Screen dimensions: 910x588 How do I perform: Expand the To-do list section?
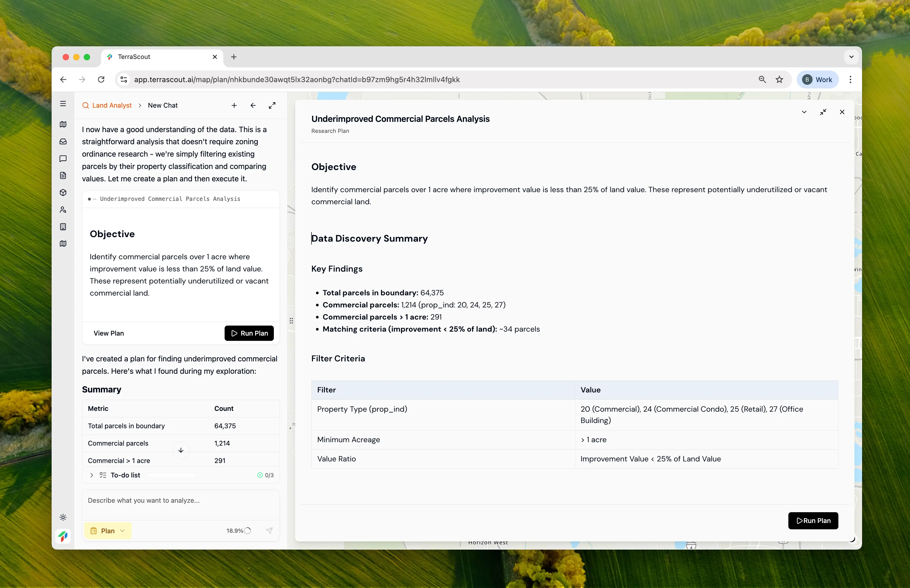pos(92,475)
